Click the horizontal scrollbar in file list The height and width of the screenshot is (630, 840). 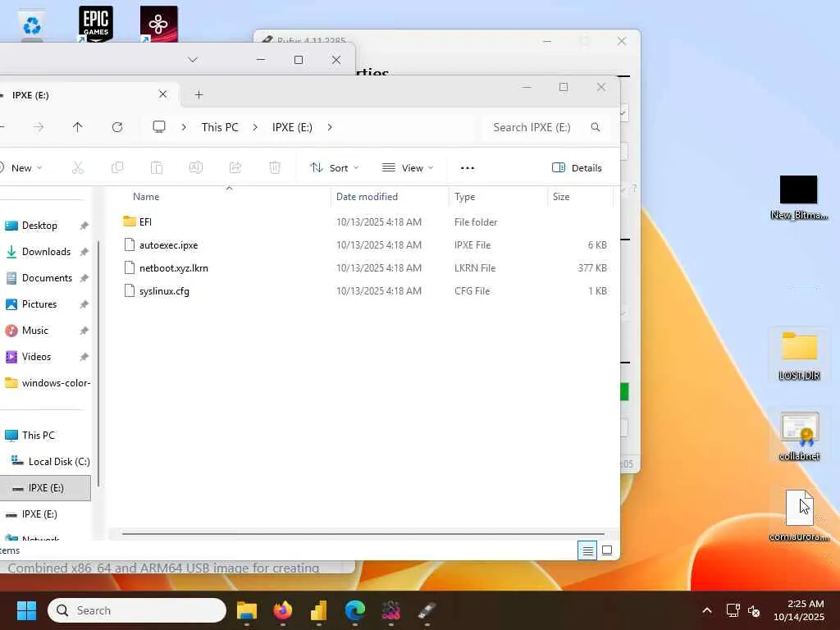point(363,533)
